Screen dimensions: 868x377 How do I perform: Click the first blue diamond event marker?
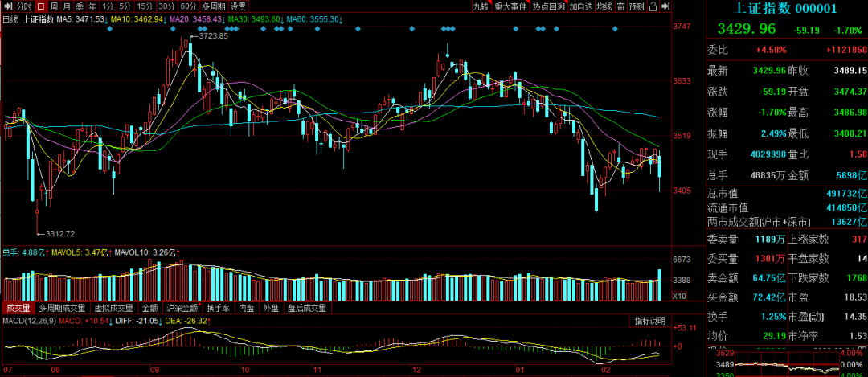pos(109,28)
